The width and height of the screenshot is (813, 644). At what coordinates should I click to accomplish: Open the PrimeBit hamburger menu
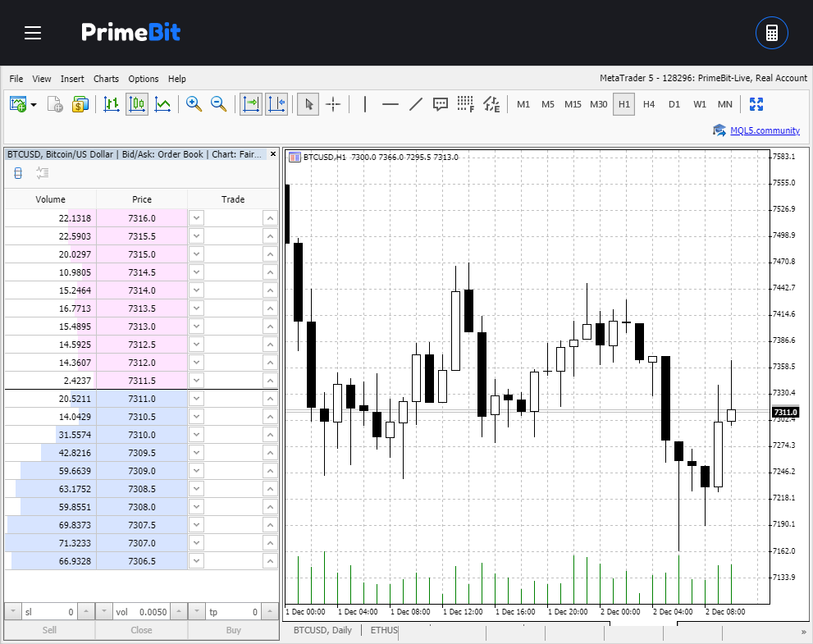coord(33,33)
